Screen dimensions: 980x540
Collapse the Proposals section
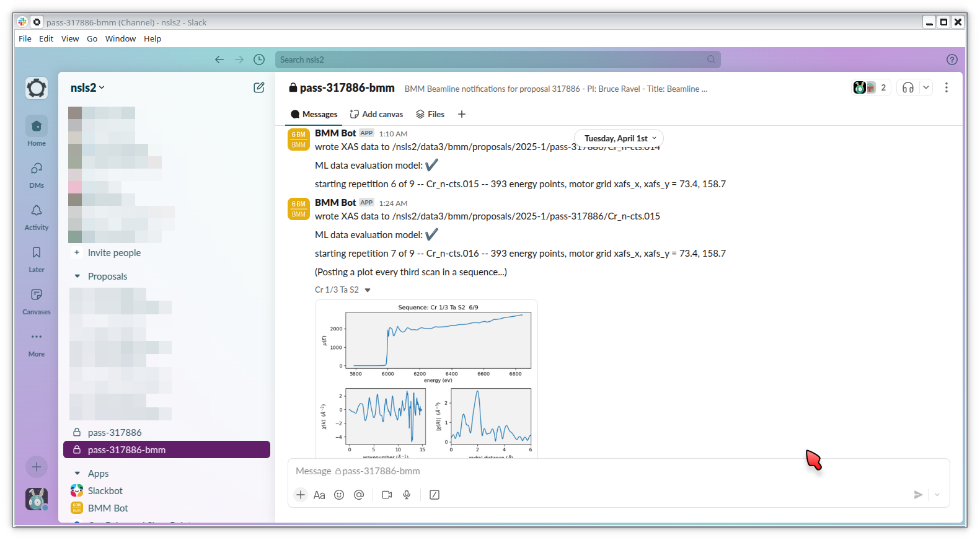tap(77, 277)
